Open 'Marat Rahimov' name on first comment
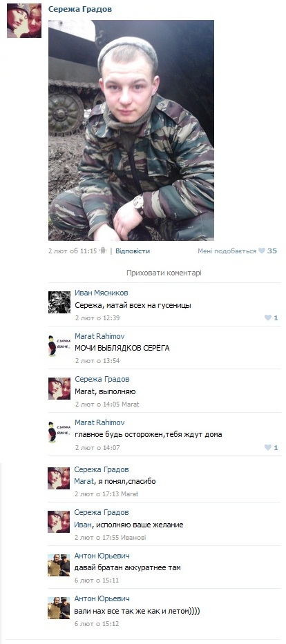This screenshot has width=286, height=644. click(x=99, y=336)
